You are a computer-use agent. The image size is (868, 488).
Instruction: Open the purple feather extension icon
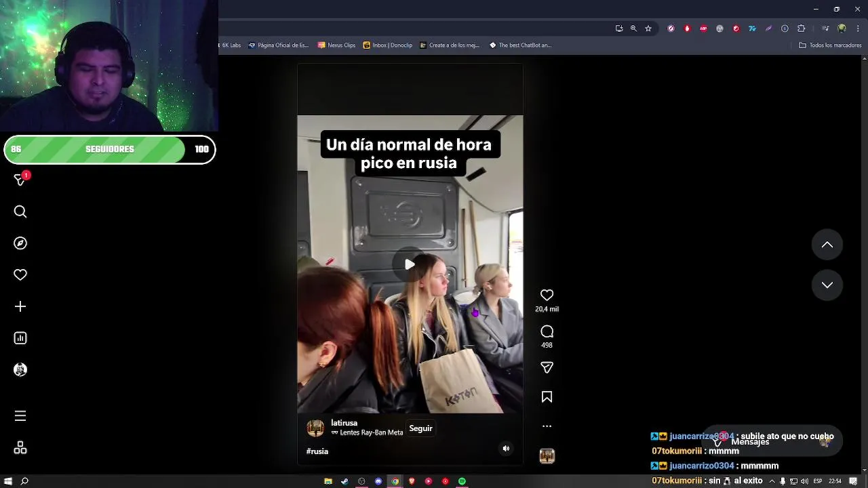point(768,28)
